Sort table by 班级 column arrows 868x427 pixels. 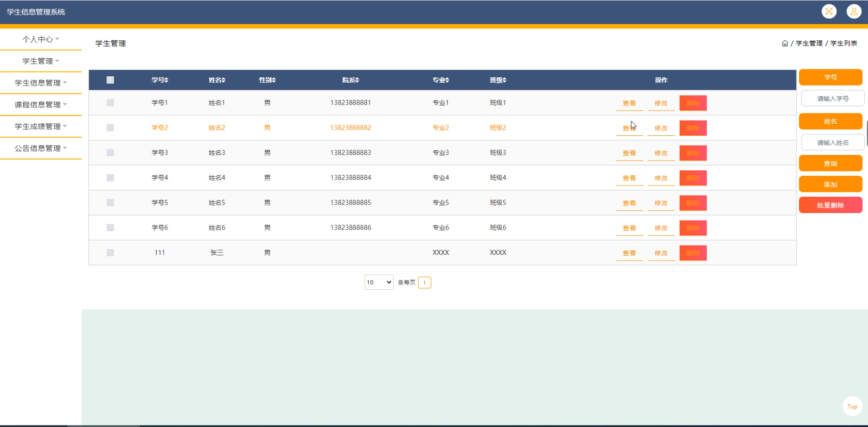coord(504,80)
